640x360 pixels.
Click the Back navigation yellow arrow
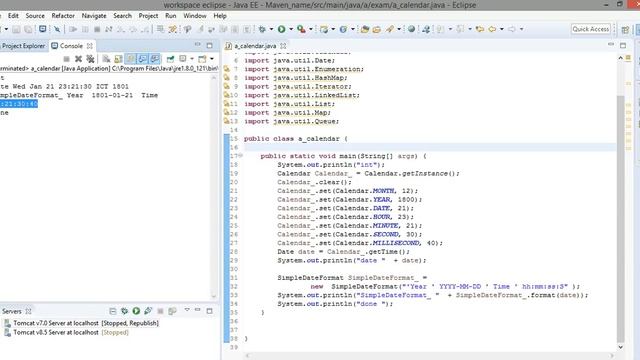point(492,29)
